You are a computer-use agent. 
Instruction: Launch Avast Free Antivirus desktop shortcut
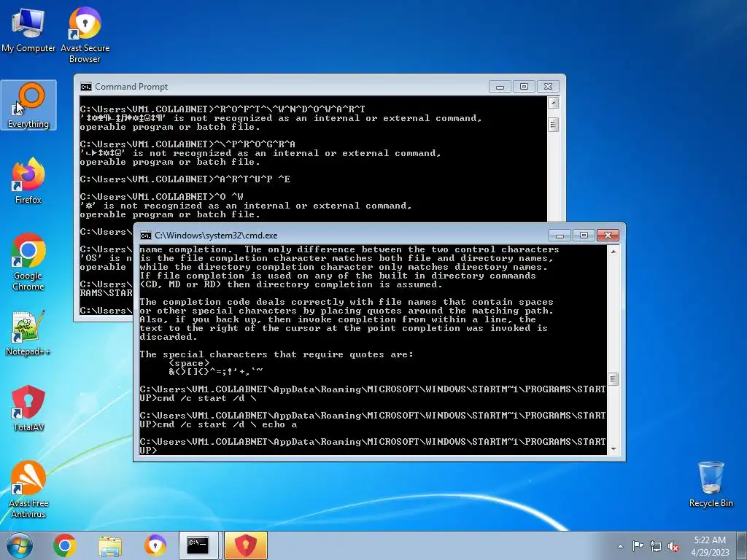click(28, 489)
